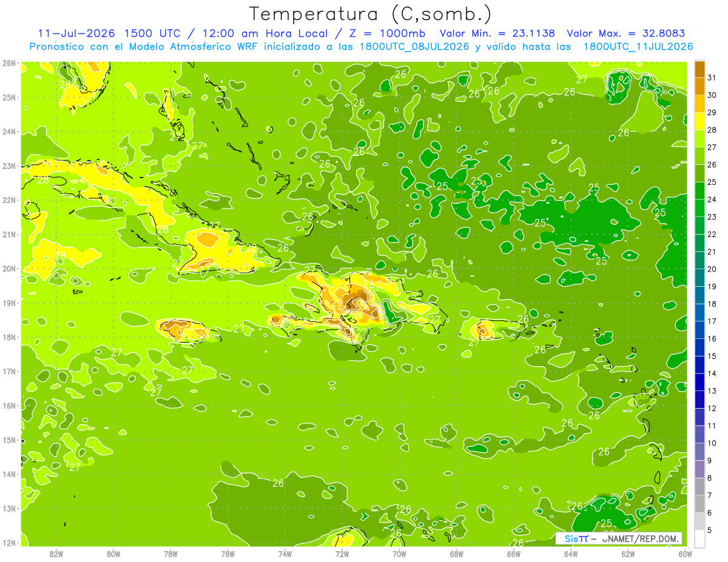
Task: Click legend scale value 29
Action: pyautogui.click(x=712, y=113)
